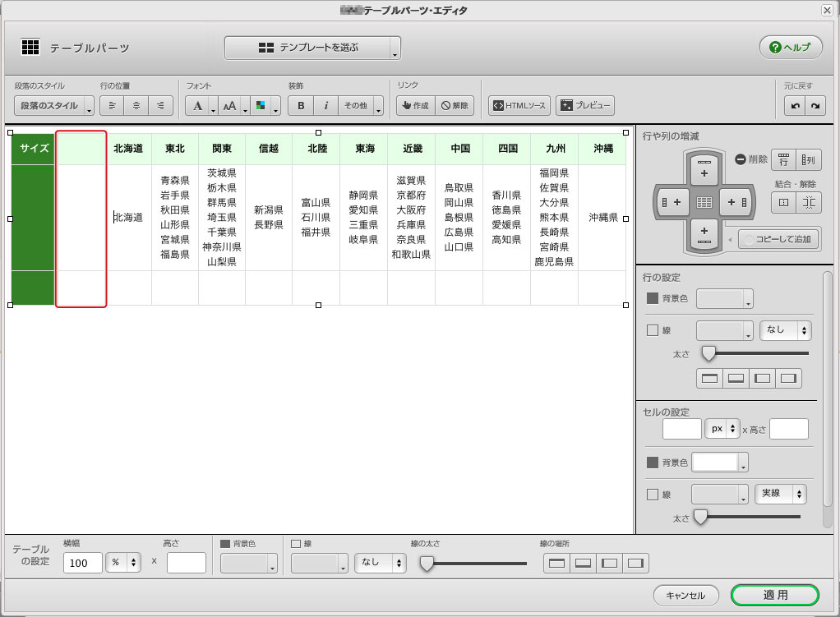Viewport: 840px width, 617px height.
Task: Open the table background color dropdown
Action: (x=249, y=563)
